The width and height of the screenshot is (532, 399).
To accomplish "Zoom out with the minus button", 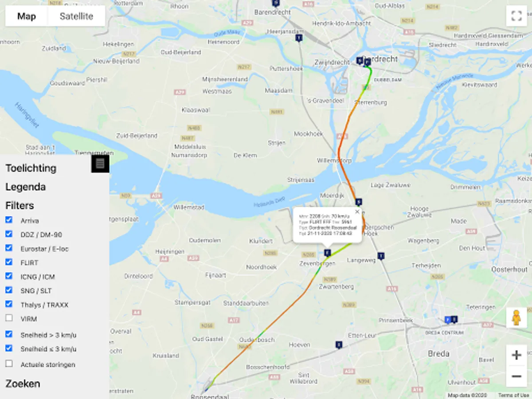I will (x=516, y=376).
